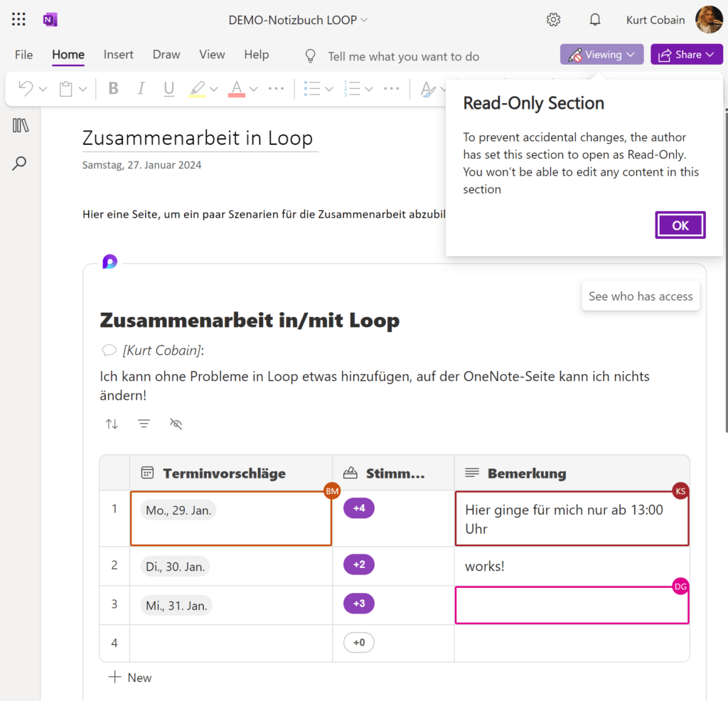The height and width of the screenshot is (701, 728).
Task: Open Kurt Cobain's profile picture
Action: pyautogui.click(x=709, y=19)
